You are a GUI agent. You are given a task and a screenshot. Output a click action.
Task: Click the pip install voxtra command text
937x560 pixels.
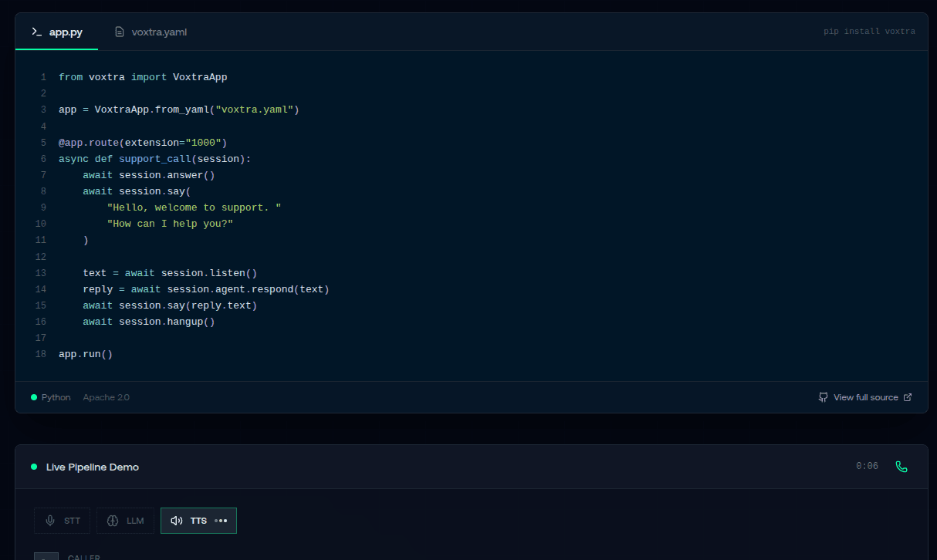click(x=869, y=32)
